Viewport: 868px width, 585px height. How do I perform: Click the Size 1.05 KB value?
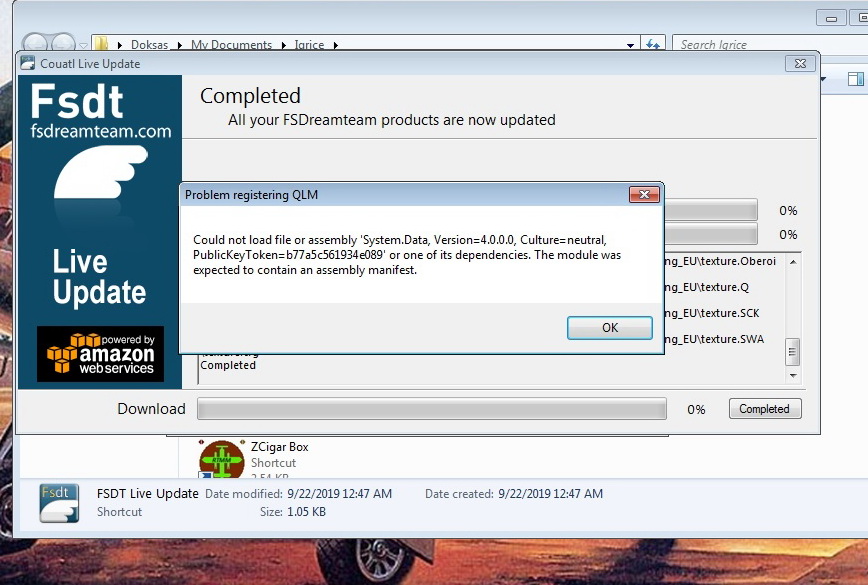pyautogui.click(x=306, y=512)
